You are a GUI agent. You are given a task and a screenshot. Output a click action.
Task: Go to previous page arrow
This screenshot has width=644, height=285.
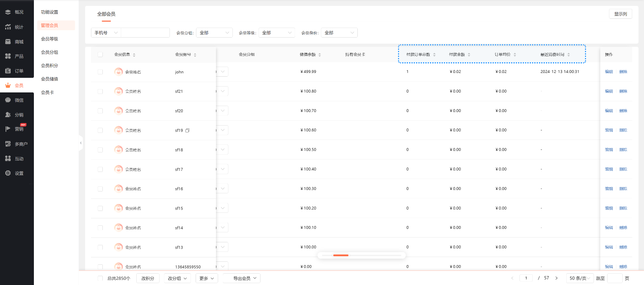pyautogui.click(x=512, y=278)
